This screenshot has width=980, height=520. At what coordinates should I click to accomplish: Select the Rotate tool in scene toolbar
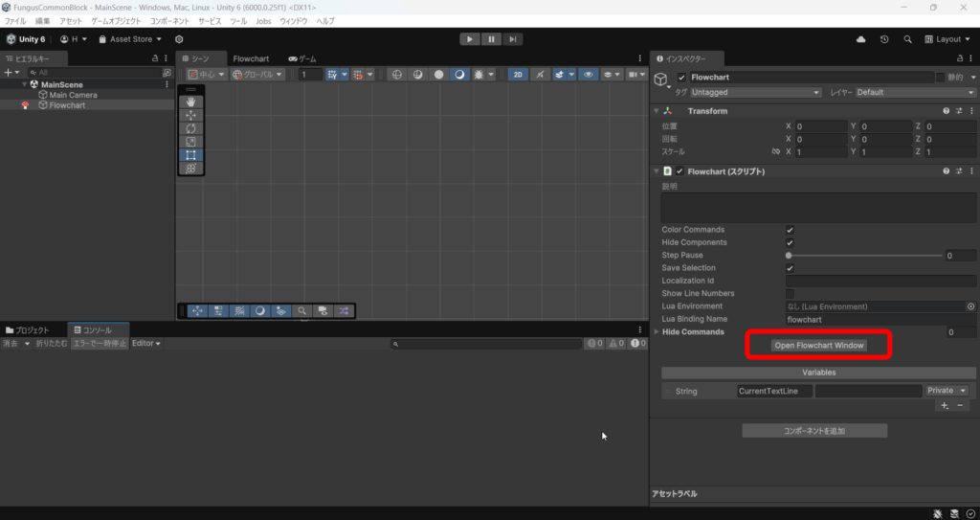[x=190, y=127]
